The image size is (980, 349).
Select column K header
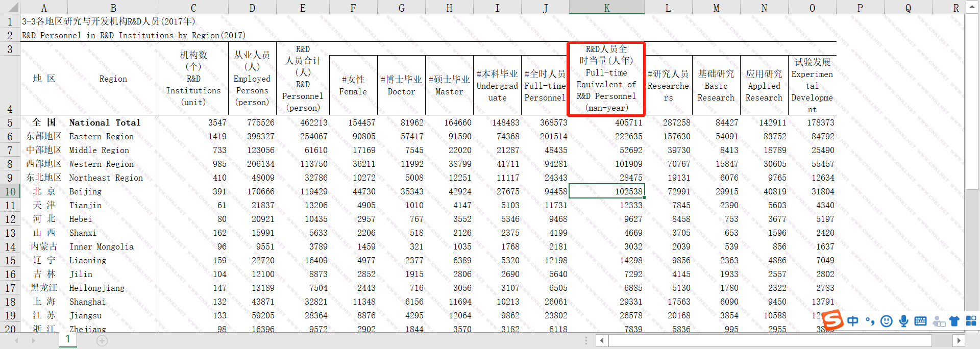click(606, 8)
